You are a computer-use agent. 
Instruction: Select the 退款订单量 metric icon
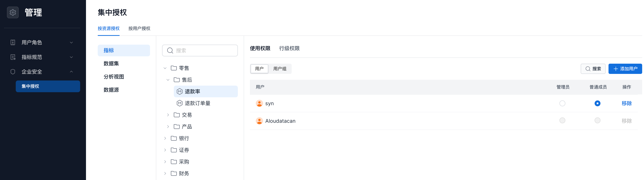tap(179, 103)
